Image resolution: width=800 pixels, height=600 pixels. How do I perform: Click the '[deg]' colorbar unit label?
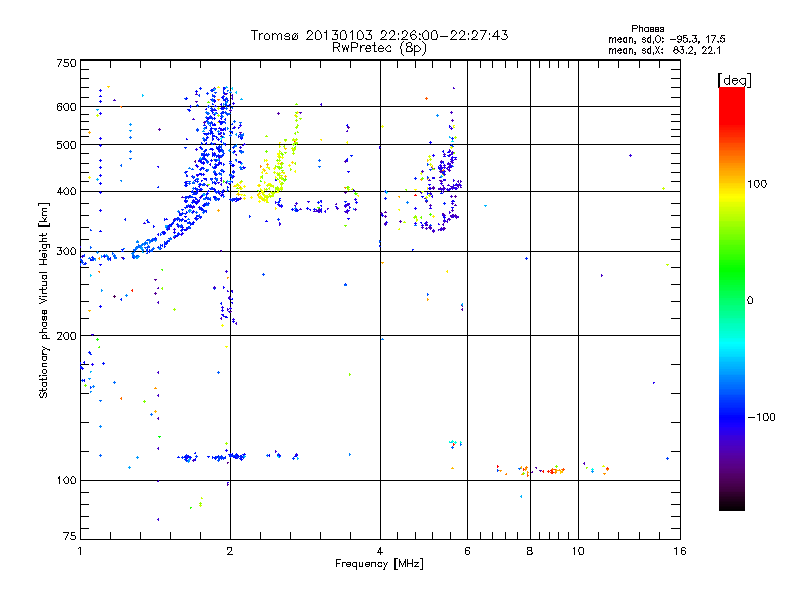tap(734, 80)
